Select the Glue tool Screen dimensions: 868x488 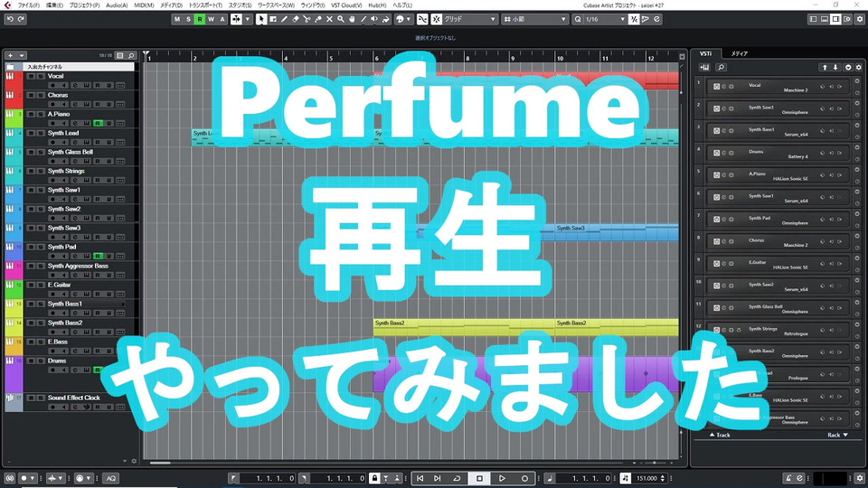pos(318,19)
